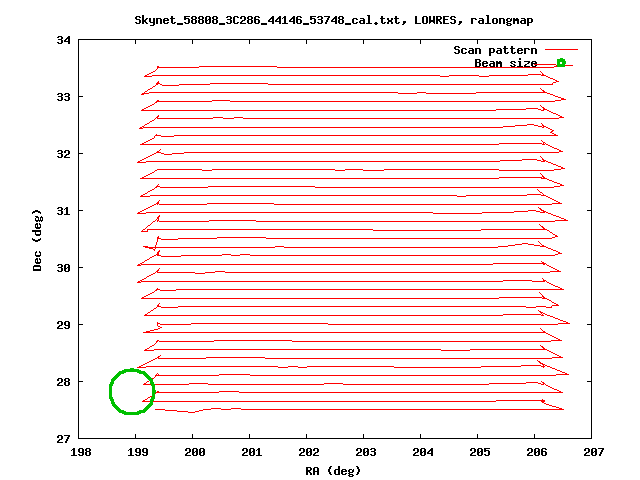Click the RA axis tick label 203
This screenshot has height=480, width=640.
(x=366, y=452)
